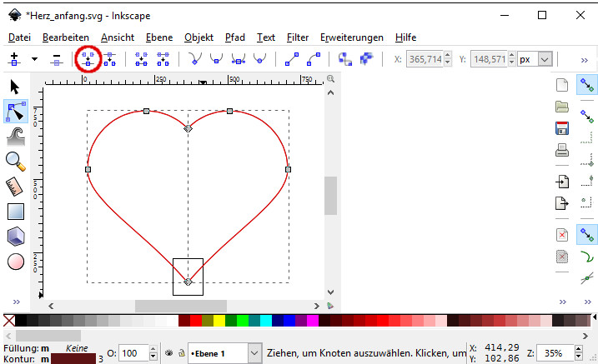This screenshot has width=598, height=364.
Task: Click into the X coordinate field
Action: 423,60
